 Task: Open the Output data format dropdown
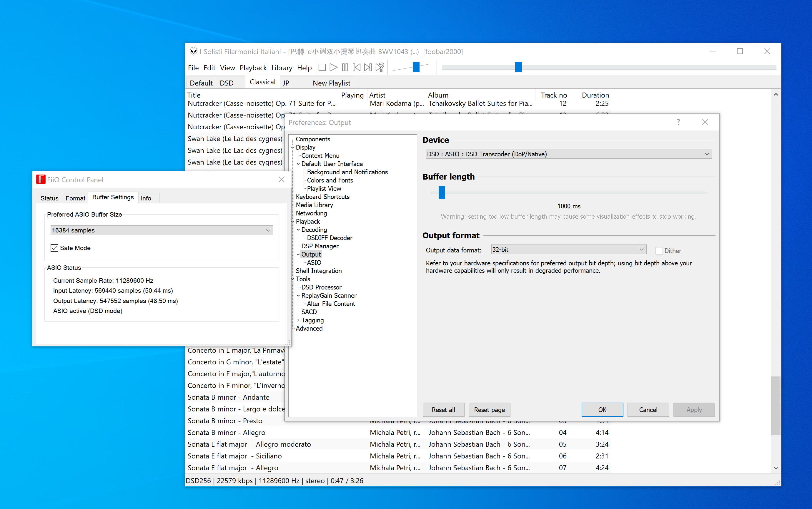568,250
